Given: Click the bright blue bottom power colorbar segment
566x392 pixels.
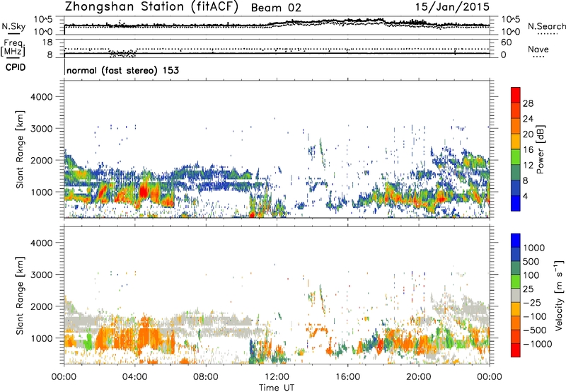Looking at the screenshot, I should [516, 203].
